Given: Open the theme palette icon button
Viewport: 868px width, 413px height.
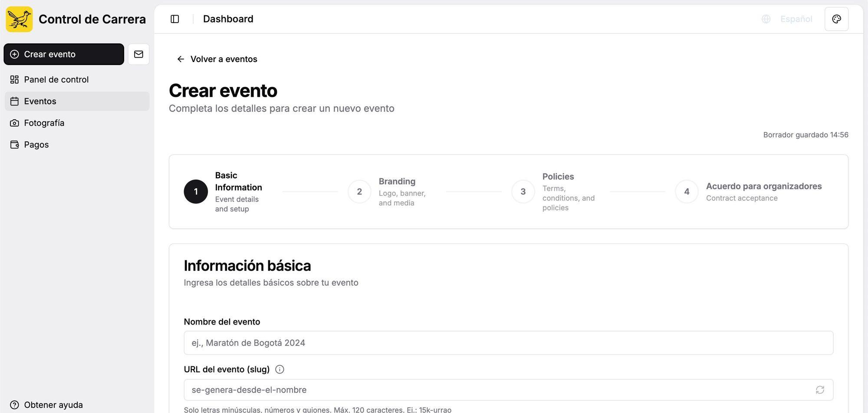Looking at the screenshot, I should (x=836, y=19).
